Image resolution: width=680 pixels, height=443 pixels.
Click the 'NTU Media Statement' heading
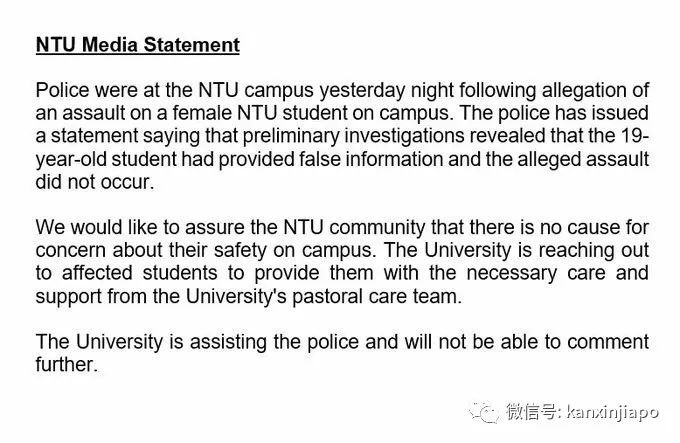(x=138, y=45)
